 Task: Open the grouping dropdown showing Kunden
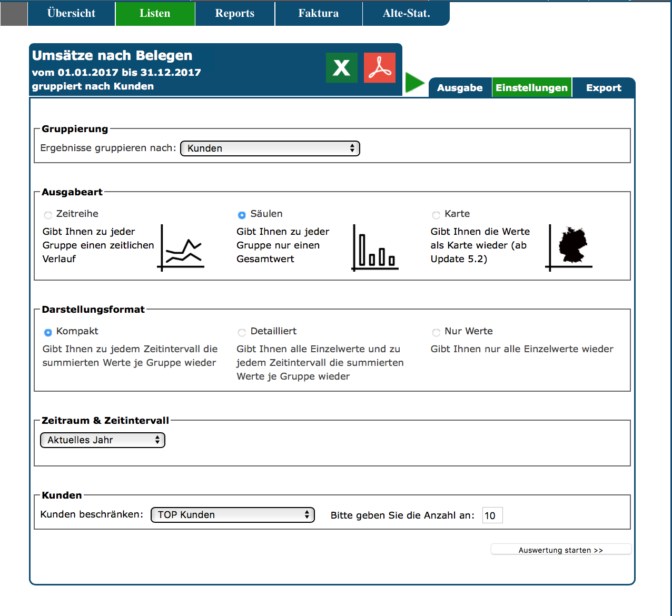point(270,148)
